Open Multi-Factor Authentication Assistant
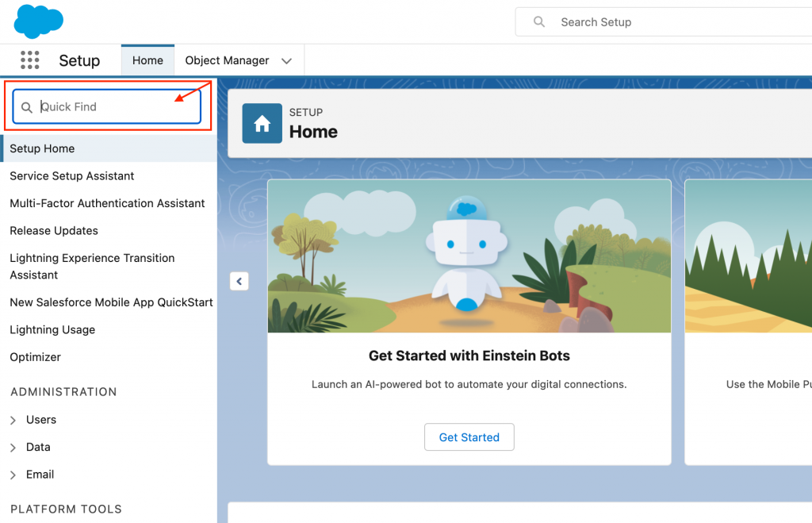Viewport: 812px width, 523px height. [107, 203]
